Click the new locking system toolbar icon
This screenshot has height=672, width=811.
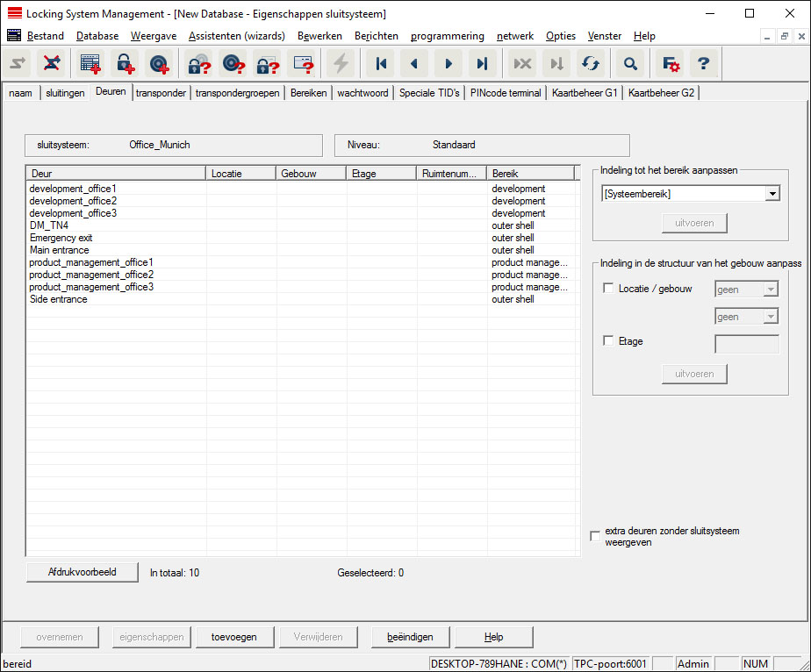pyautogui.click(x=90, y=63)
